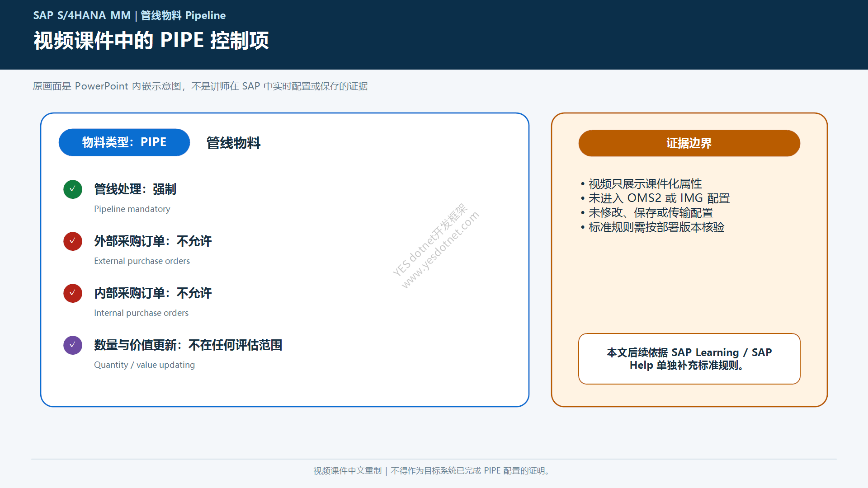
Task: Click the bullet 视频只展示课件化属性
Action: (642, 184)
